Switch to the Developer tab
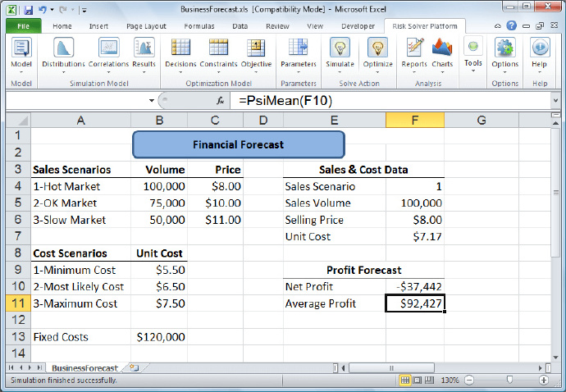Viewport: 566px width, 392px height. pos(358,26)
